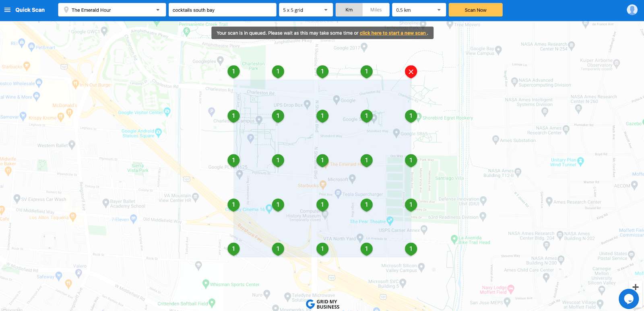644x311 pixels.
Task: Click grid marker near Centro Ave
Action: pos(411,204)
